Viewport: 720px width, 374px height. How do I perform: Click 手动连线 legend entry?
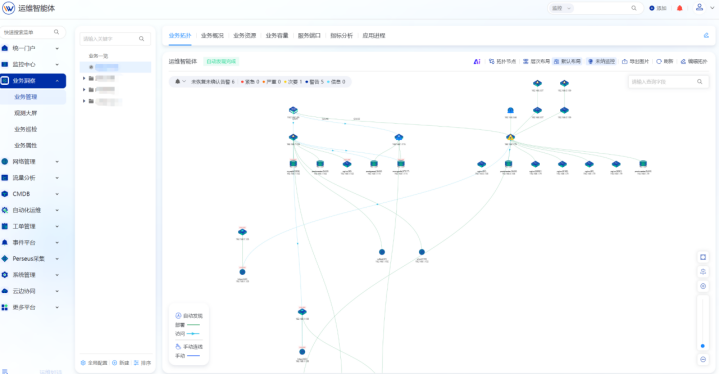pyautogui.click(x=189, y=347)
